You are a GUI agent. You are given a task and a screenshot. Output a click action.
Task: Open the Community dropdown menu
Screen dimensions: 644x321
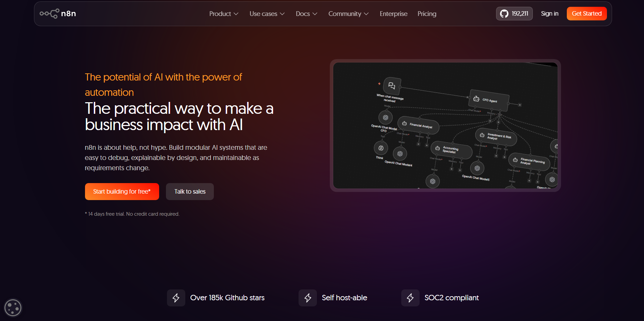coord(348,14)
